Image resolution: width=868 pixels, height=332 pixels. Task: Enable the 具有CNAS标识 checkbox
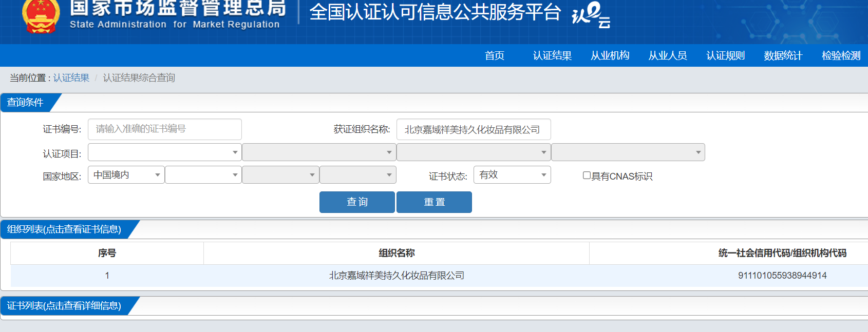point(587,175)
